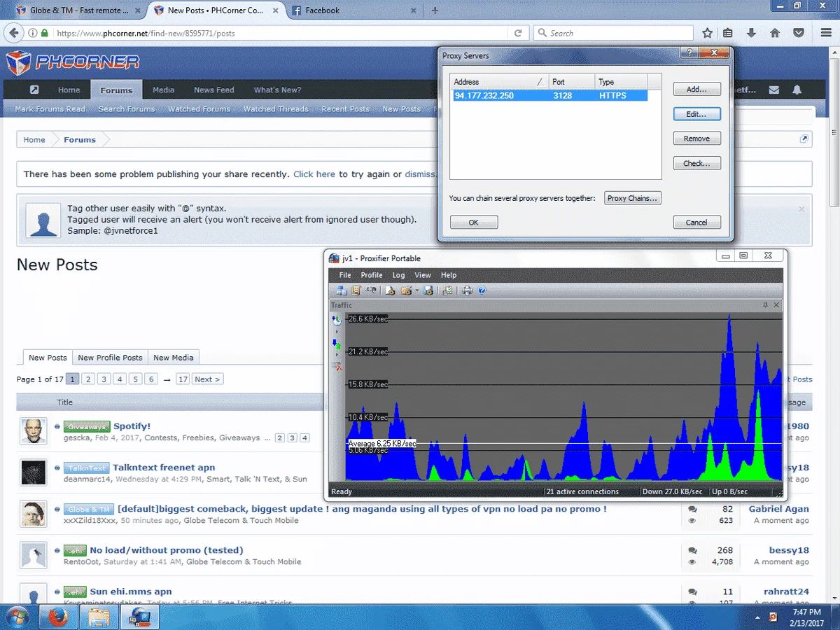Click the Next > pagination link

(x=207, y=379)
